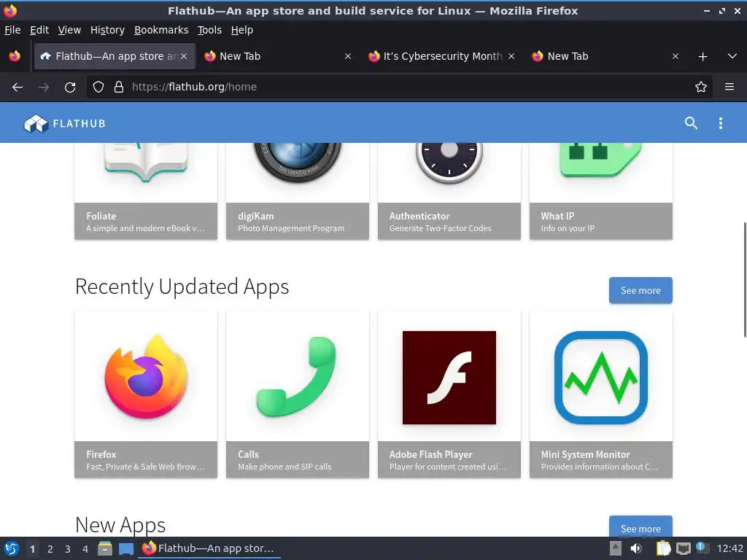Open the Tools menu
Image resolution: width=747 pixels, height=560 pixels.
[x=209, y=30]
